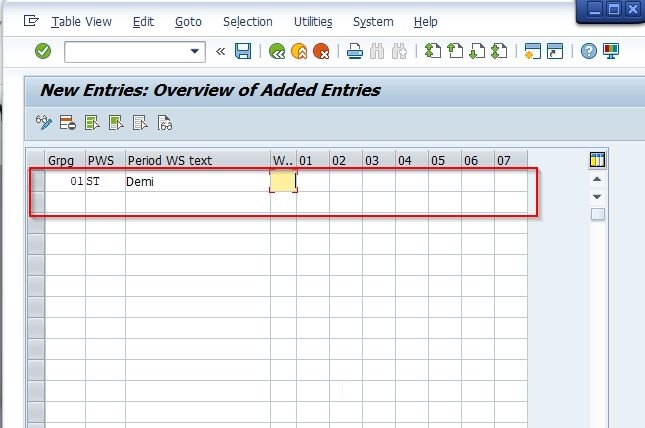Click the yellow Exit icon
This screenshot has width=645, height=428.
coord(299,51)
